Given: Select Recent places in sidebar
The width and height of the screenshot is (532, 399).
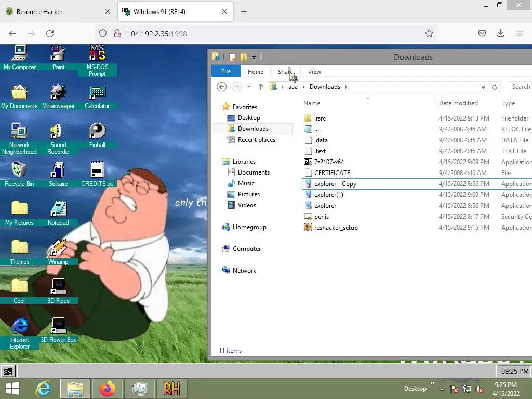Looking at the screenshot, I should 257,139.
